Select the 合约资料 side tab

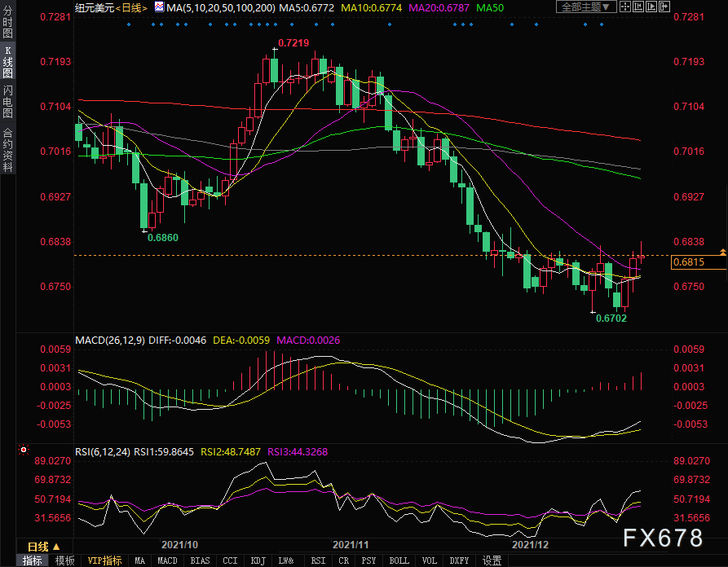pos(7,149)
